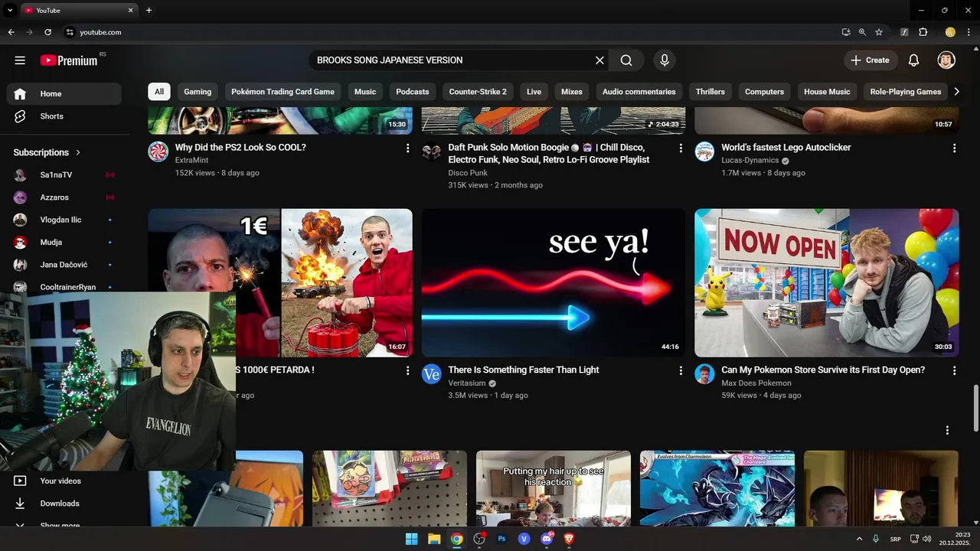Open the Azzaros subscription channel
Viewport: 980px width, 551px height.
point(64,197)
